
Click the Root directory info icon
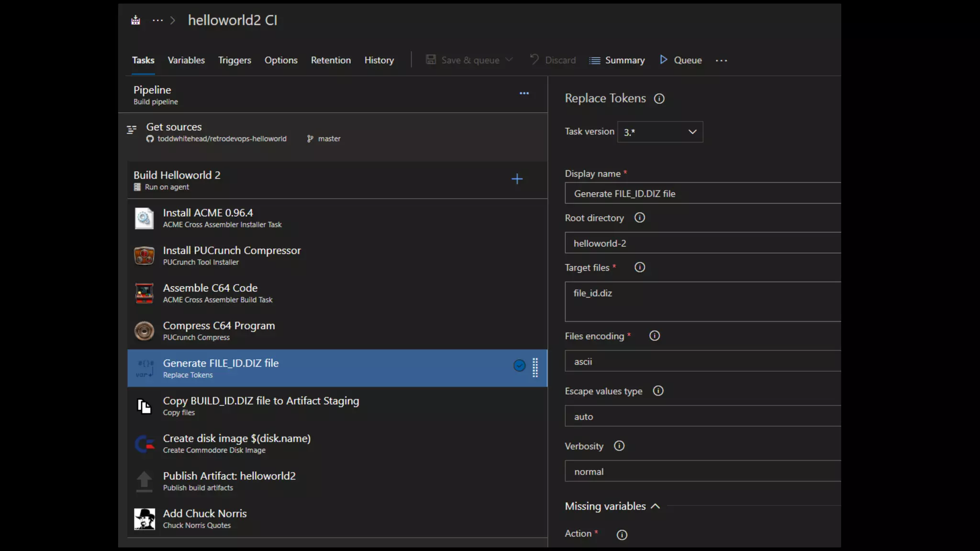pyautogui.click(x=639, y=218)
